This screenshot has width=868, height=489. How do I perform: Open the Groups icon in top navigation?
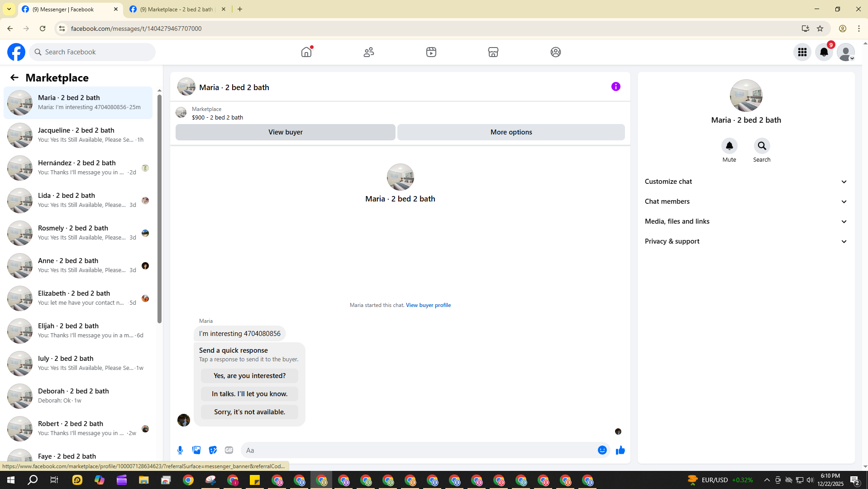pyautogui.click(x=556, y=52)
